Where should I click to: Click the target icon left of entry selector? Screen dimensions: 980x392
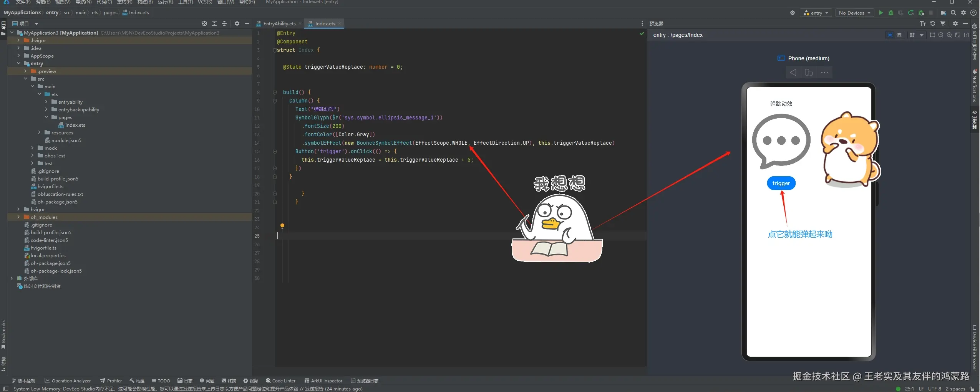(x=793, y=13)
